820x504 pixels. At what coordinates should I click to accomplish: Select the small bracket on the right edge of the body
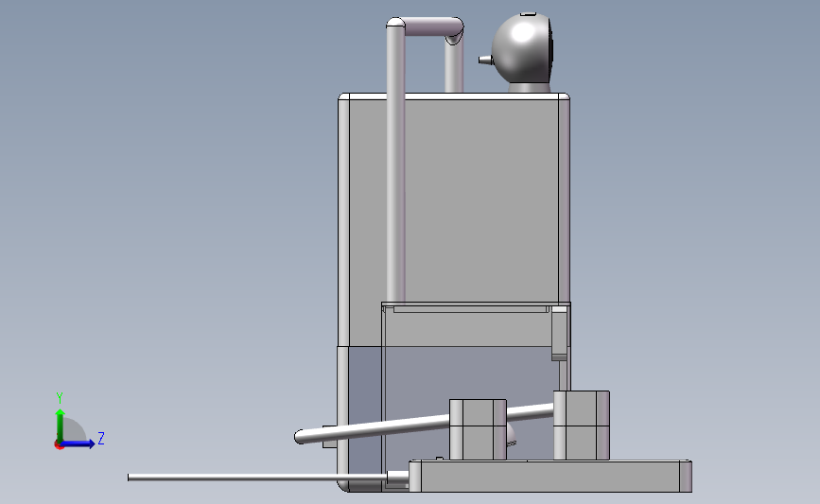tap(559, 333)
